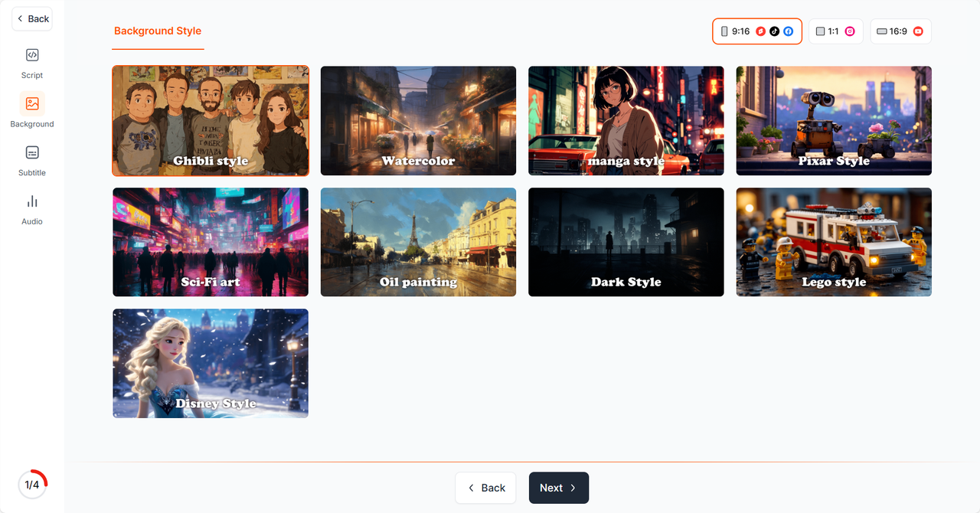The height and width of the screenshot is (513, 980).
Task: Select the 1:1 aspect ratio option
Action: point(836,31)
